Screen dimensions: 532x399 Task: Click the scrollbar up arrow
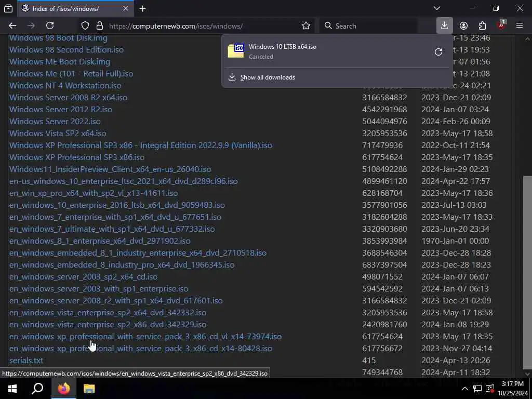click(527, 39)
